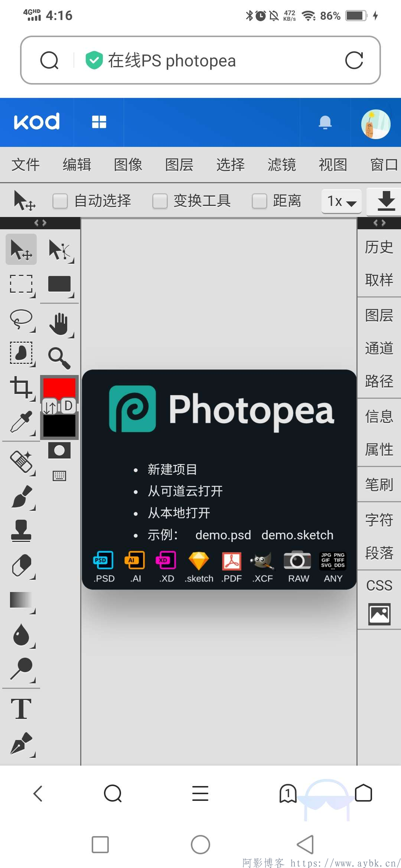This screenshot has height=868, width=401.
Task: Reload the page with refresh icon
Action: point(354,60)
